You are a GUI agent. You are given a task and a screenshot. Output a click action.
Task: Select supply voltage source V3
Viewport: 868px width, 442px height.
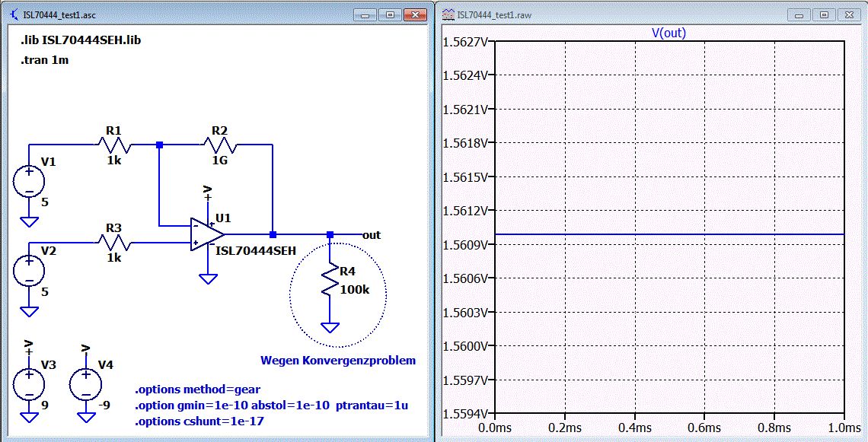pos(29,383)
